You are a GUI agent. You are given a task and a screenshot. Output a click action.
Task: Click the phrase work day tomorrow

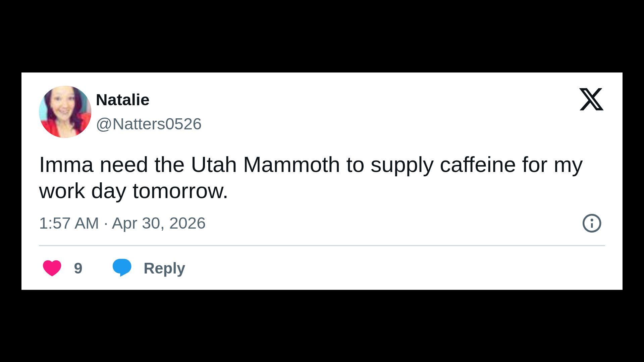pyautogui.click(x=133, y=191)
